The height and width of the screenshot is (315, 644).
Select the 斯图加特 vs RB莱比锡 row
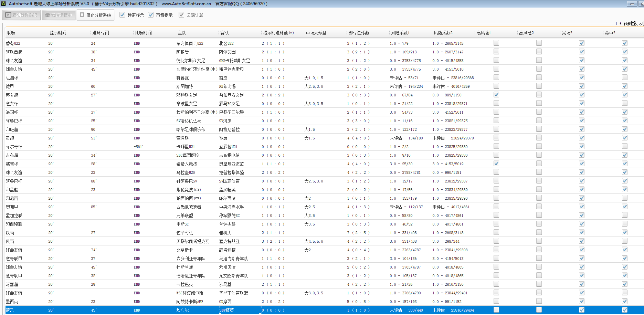(185, 86)
